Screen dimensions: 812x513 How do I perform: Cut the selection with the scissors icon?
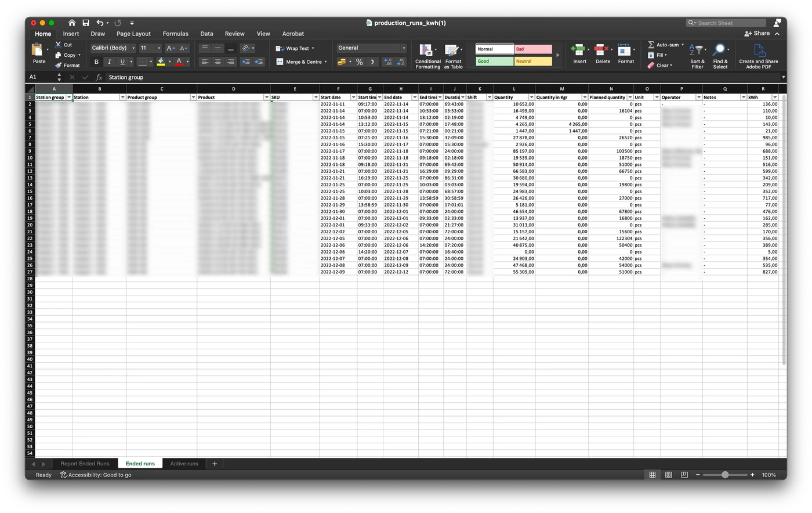(x=58, y=45)
